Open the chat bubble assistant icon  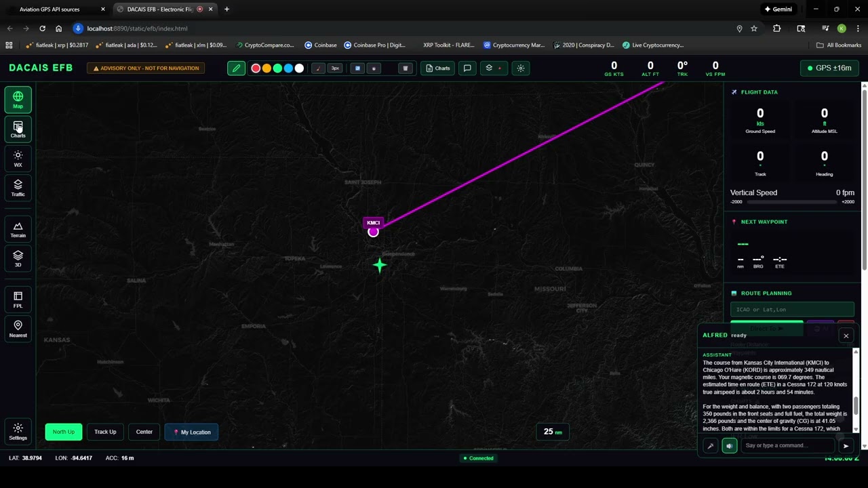click(x=467, y=68)
